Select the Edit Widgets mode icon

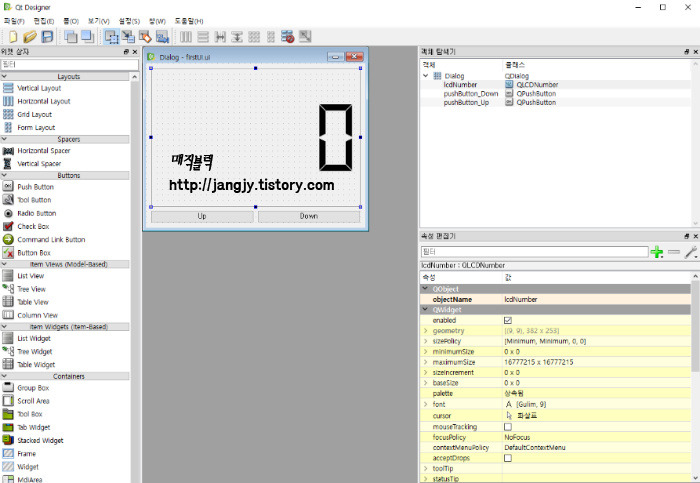pyautogui.click(x=111, y=37)
